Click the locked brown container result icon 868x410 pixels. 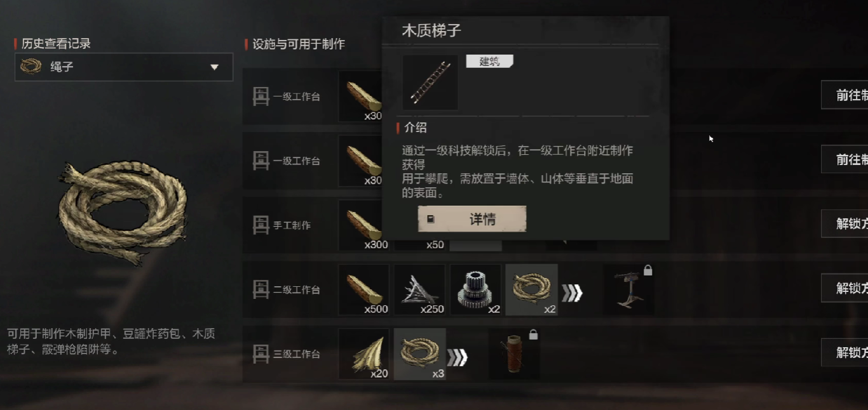(x=515, y=354)
